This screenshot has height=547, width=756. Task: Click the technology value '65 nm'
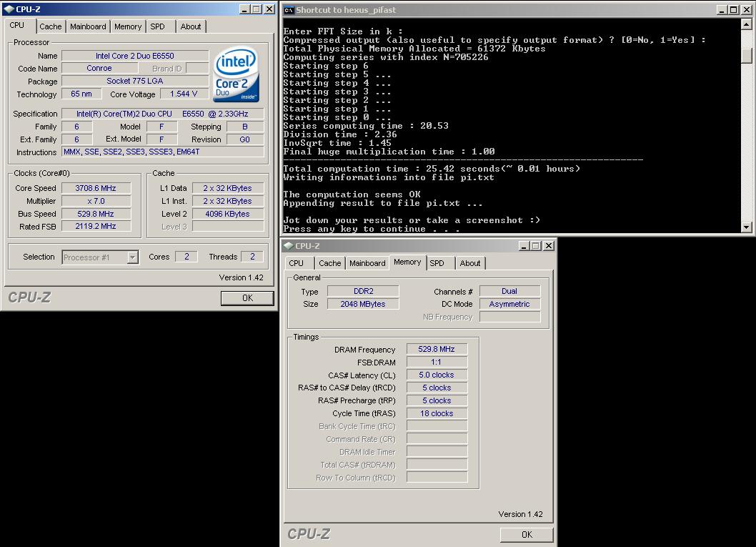(81, 94)
